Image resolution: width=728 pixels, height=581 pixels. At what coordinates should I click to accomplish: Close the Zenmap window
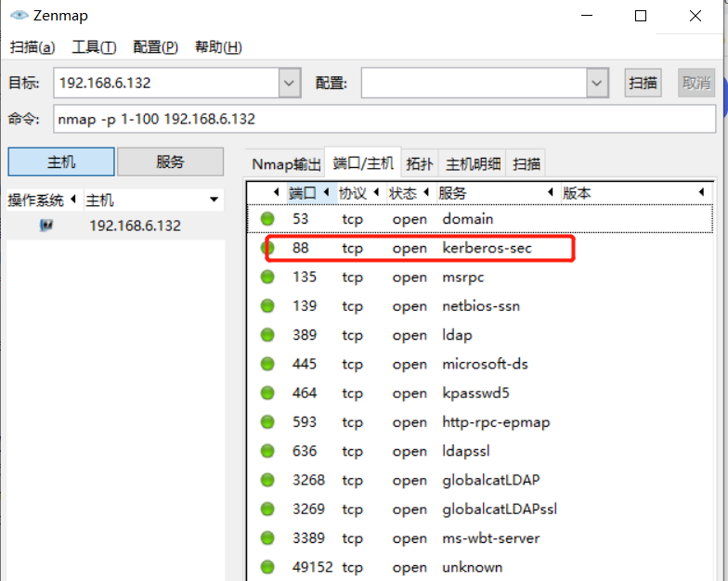695,16
